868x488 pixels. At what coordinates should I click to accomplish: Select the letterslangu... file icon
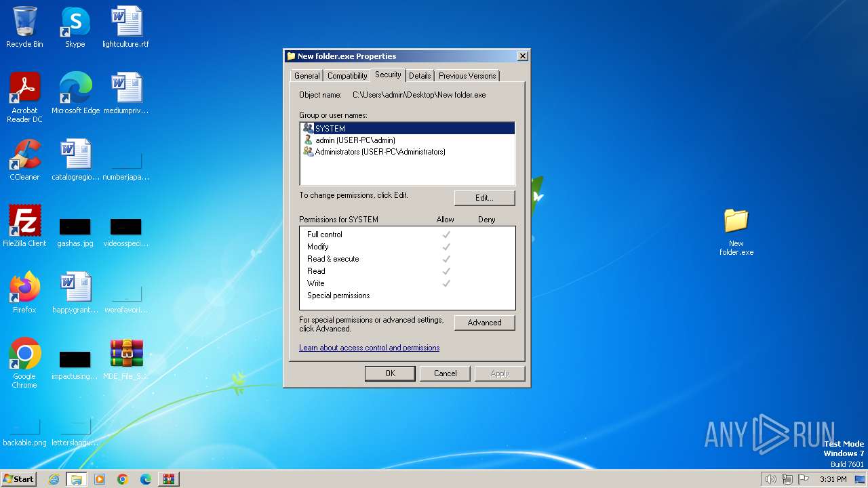pos(75,432)
